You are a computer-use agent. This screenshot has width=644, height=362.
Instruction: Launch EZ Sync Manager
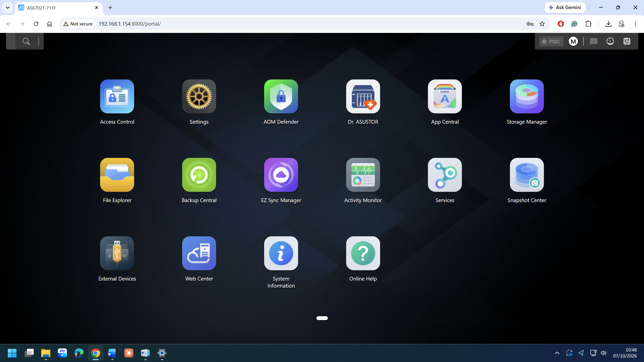pos(281,175)
